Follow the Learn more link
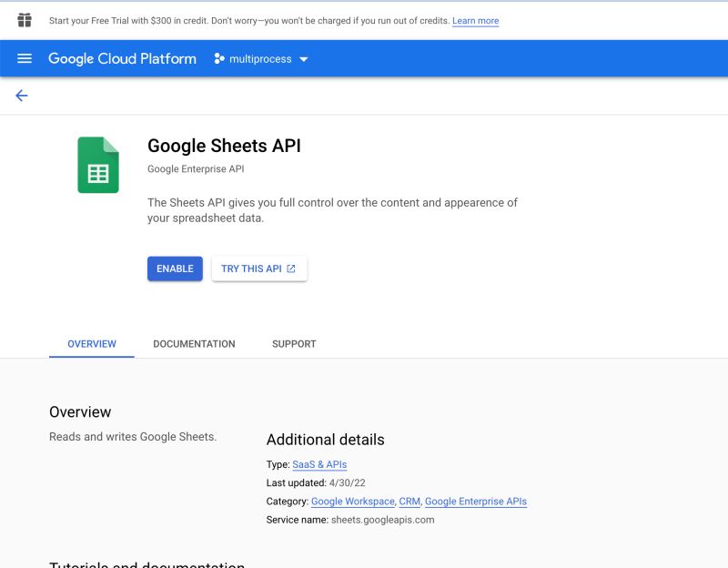 (475, 21)
